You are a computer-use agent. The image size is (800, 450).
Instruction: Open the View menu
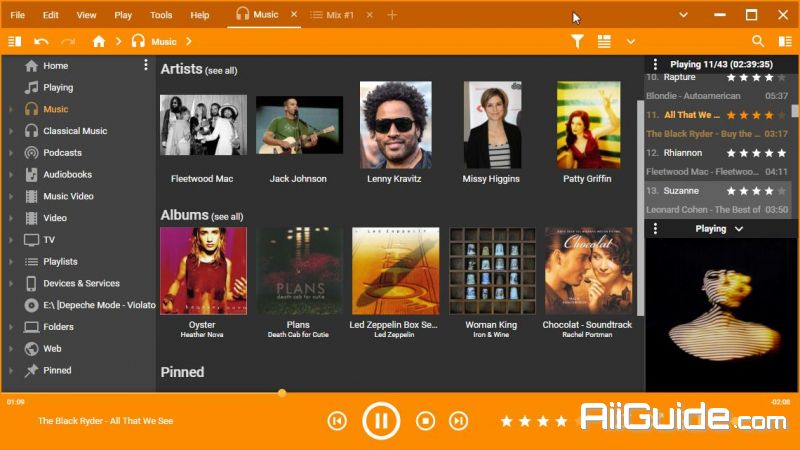coord(86,15)
